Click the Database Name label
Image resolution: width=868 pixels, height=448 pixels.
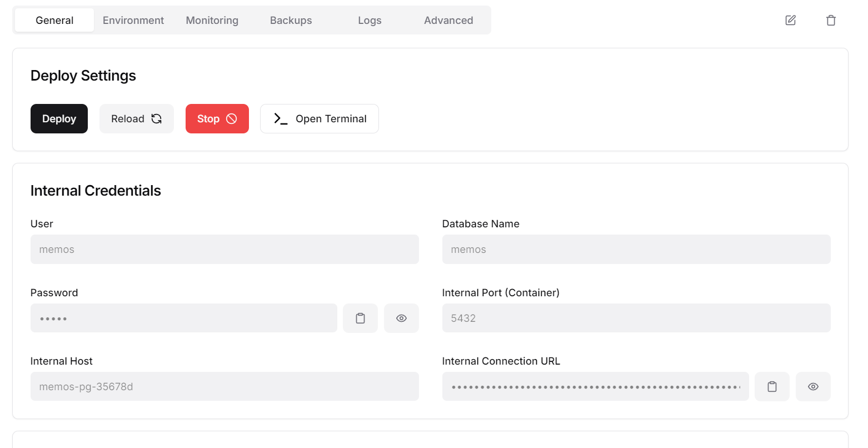click(481, 224)
